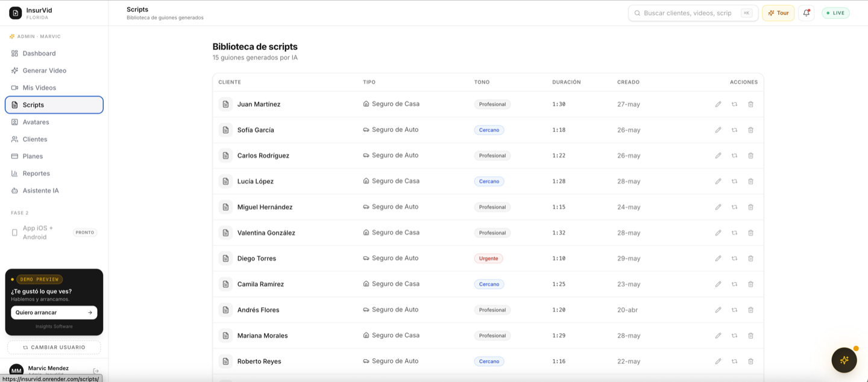Screen dimensions: 868x382
Task: Open Asistente IA section
Action: pos(54,190)
